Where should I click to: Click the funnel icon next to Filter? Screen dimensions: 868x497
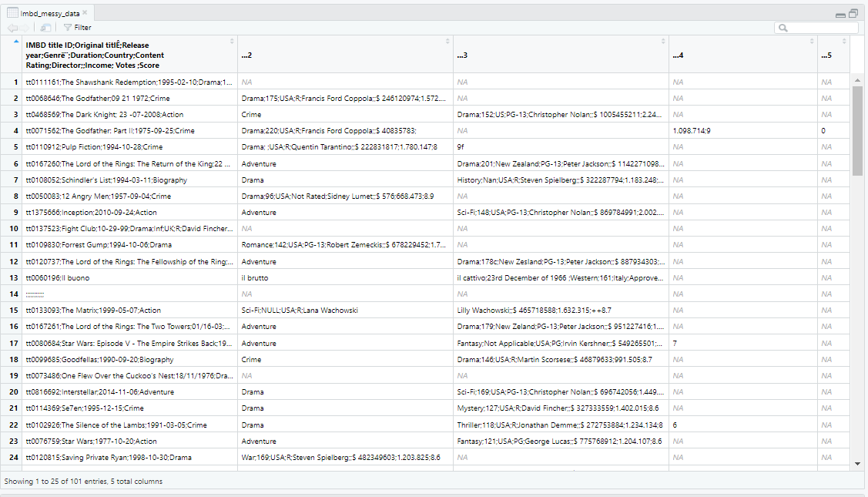click(x=67, y=27)
